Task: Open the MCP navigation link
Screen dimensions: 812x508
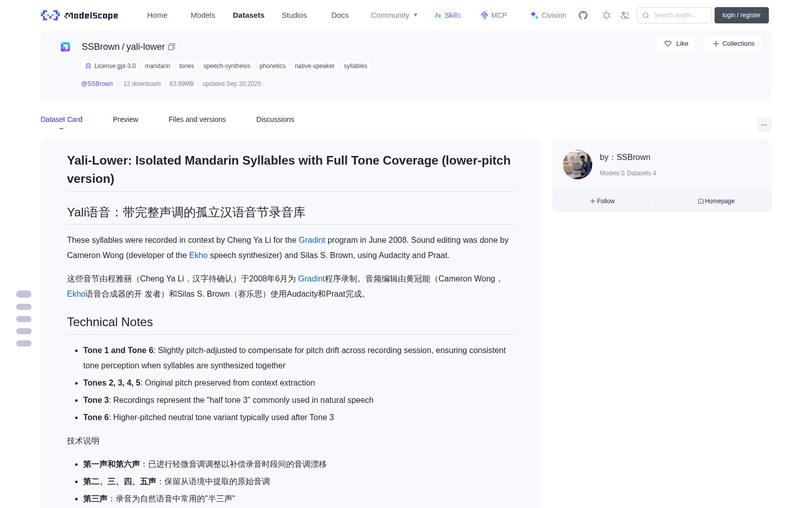Action: (494, 15)
